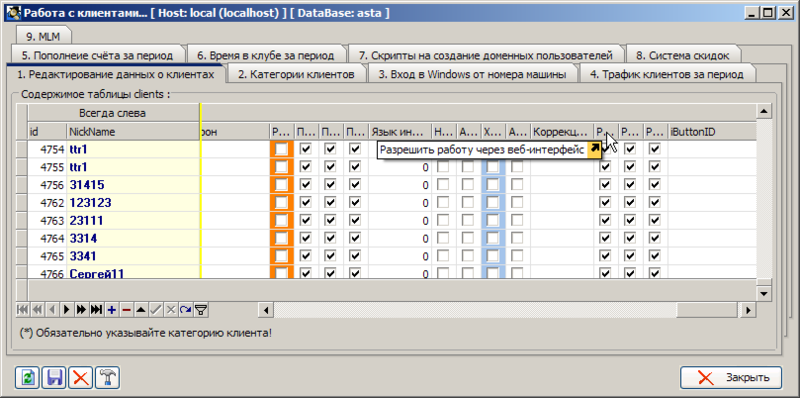Click the red X cancel button near save
The height and width of the screenshot is (398, 800).
point(81,378)
